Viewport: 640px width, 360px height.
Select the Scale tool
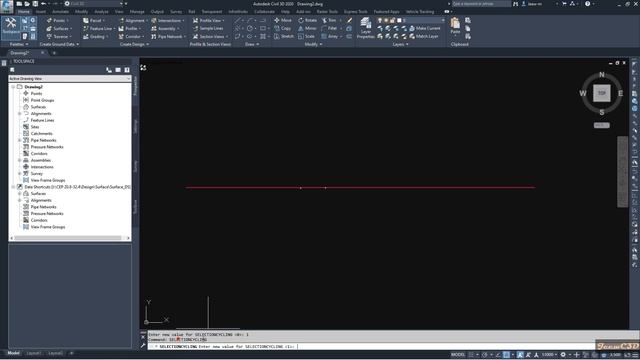307,37
